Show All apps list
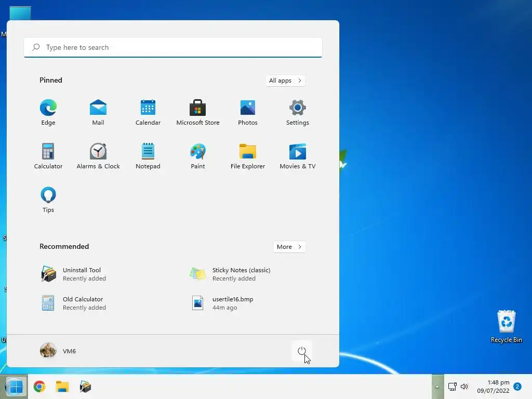The height and width of the screenshot is (399, 532). pyautogui.click(x=285, y=81)
